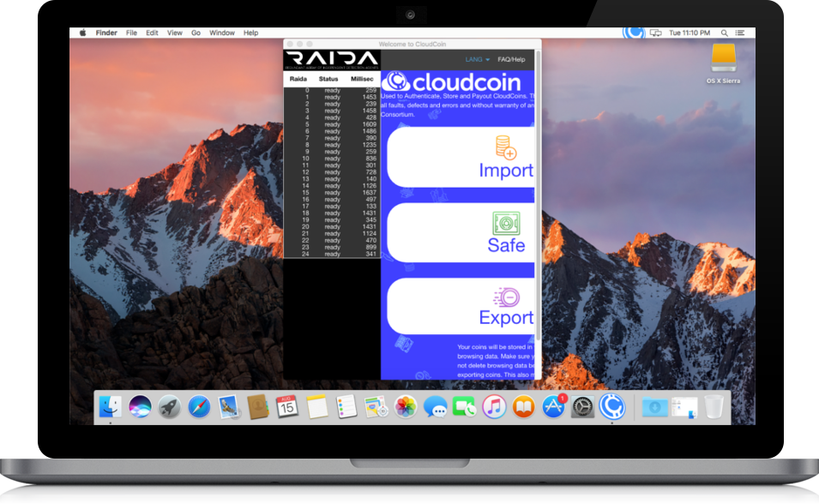Open the Apple menu

[82, 33]
